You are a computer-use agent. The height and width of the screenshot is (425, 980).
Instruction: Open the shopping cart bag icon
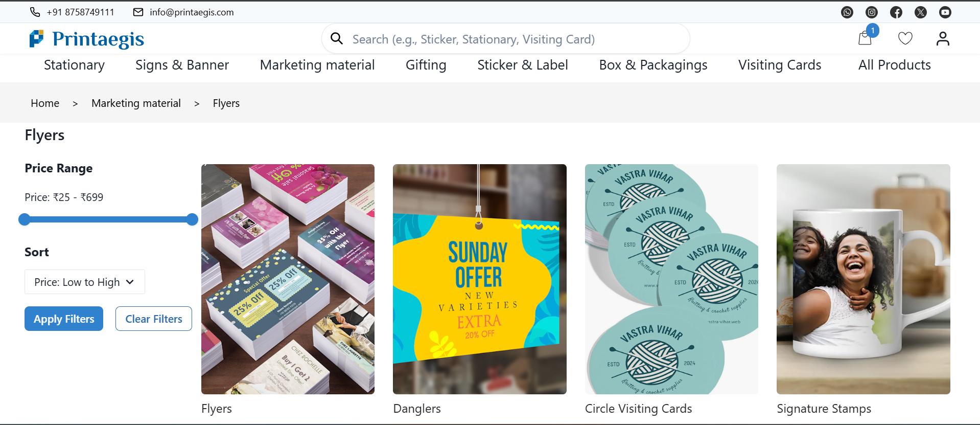[865, 38]
